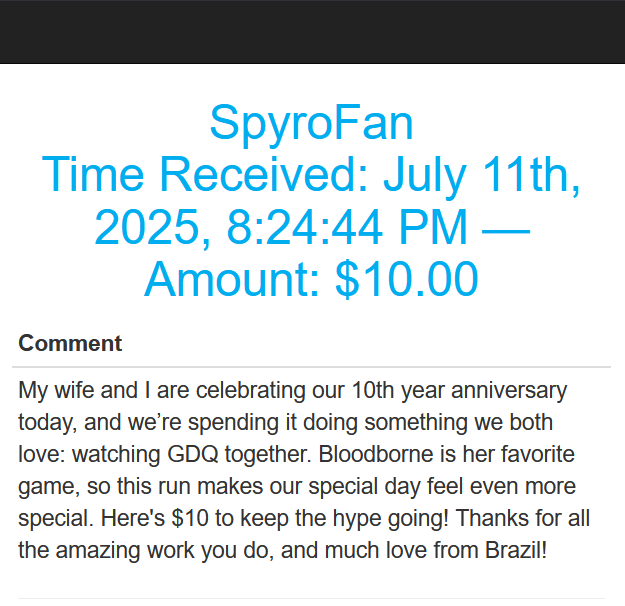Click the "Amount:" label in heading
Viewport: 625px width, 606px height.
click(232, 279)
